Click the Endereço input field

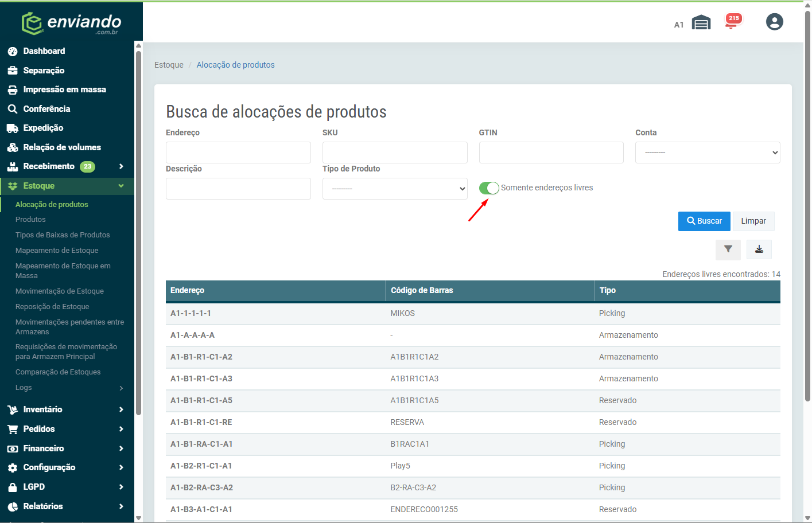[238, 153]
